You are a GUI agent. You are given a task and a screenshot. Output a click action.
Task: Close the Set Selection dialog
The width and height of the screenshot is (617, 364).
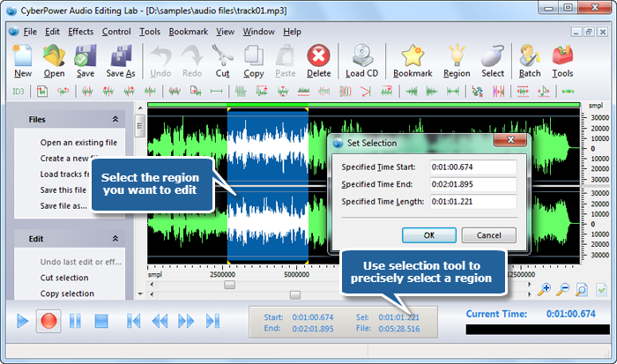(x=510, y=139)
